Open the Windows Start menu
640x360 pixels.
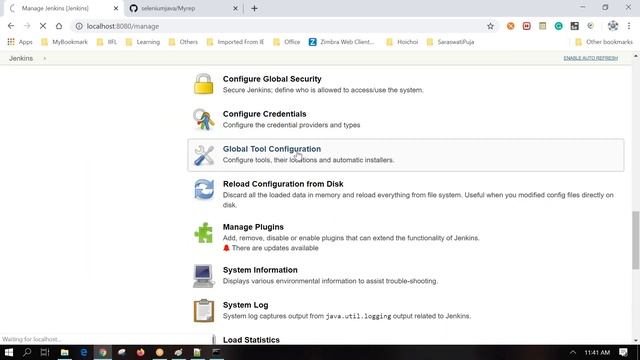(9, 352)
